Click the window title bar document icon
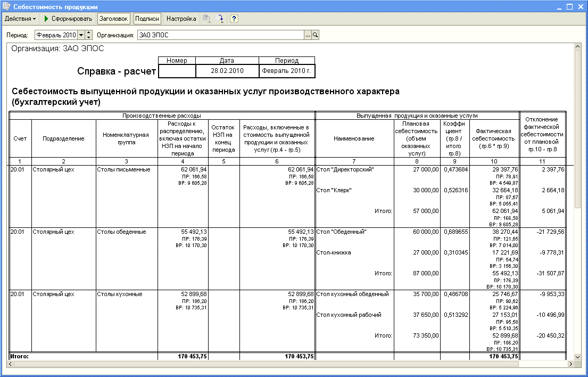 click(x=6, y=6)
